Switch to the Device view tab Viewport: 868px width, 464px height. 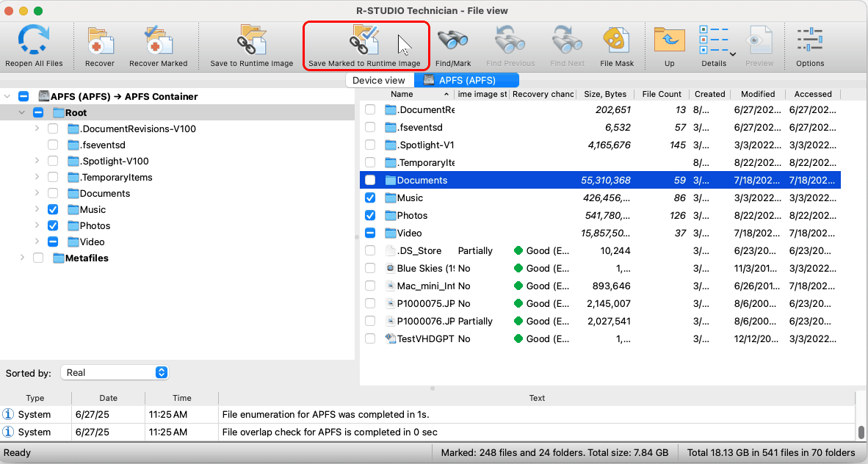[x=378, y=81]
